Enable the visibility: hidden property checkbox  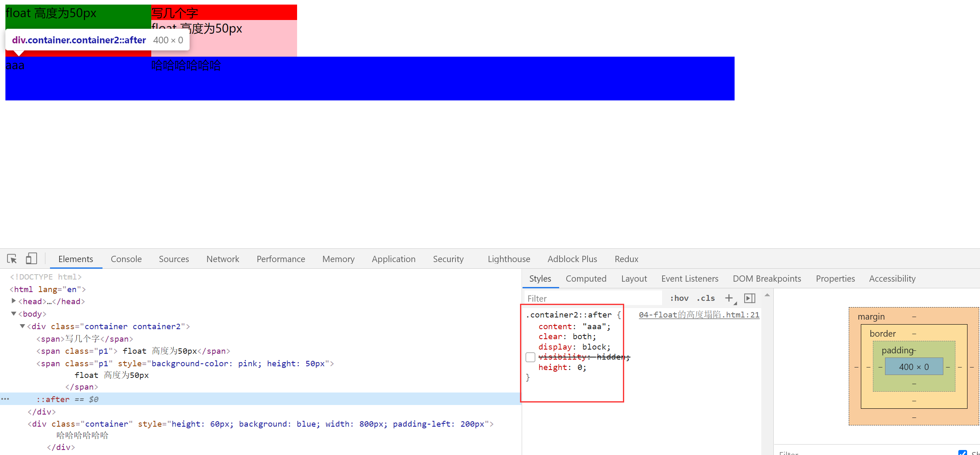coord(530,357)
